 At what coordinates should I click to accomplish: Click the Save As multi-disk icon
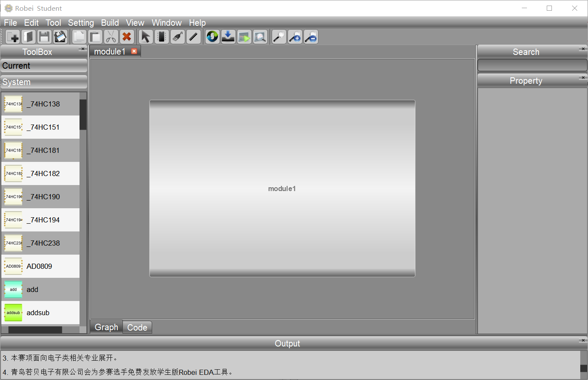coord(60,36)
